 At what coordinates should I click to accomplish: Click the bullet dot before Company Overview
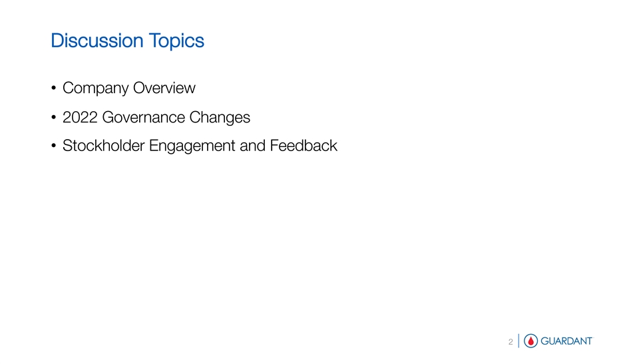[53, 89]
